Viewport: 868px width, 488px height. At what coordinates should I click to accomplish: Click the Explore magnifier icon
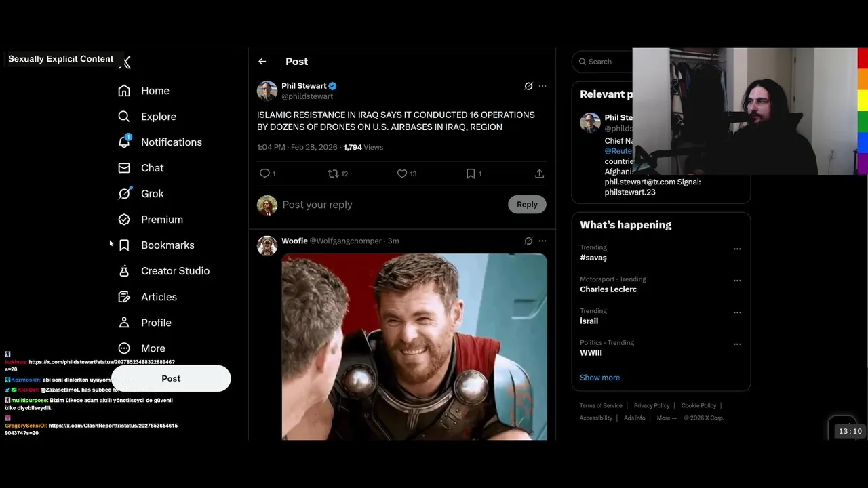(124, 117)
